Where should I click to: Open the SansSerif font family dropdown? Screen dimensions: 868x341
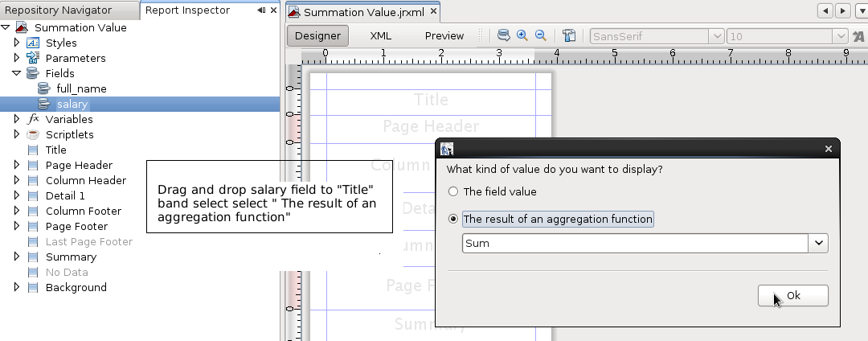tap(715, 36)
